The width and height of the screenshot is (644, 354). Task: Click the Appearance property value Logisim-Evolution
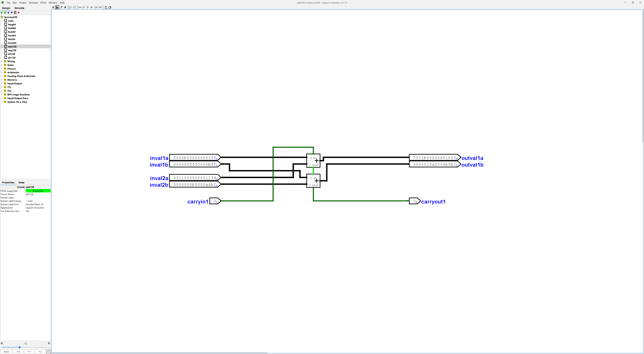38,208
